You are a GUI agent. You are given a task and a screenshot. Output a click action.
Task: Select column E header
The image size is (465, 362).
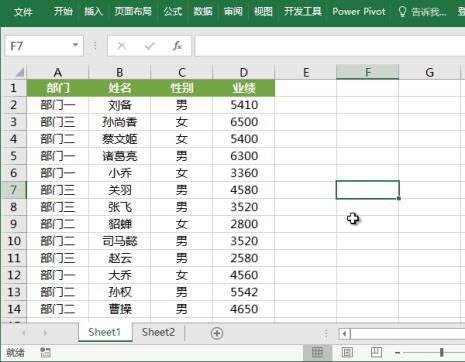tap(306, 72)
